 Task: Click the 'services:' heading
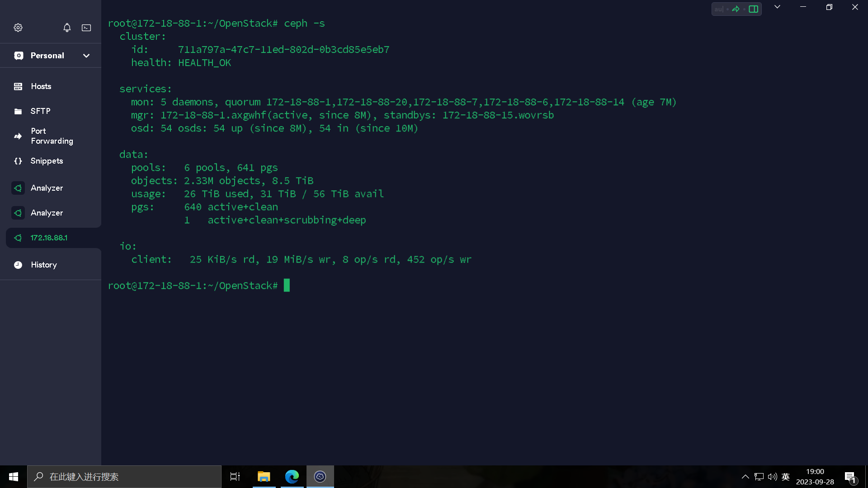146,89
